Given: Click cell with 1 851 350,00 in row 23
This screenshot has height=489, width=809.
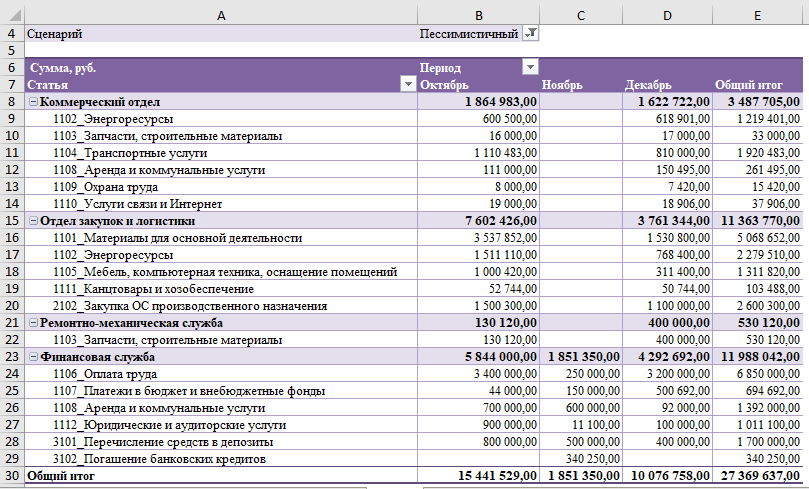Looking at the screenshot, I should (x=581, y=357).
